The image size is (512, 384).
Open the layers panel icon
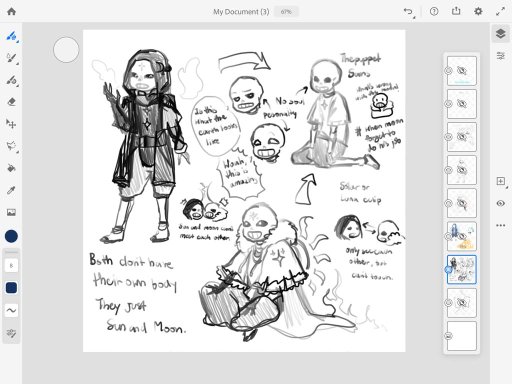click(500, 34)
